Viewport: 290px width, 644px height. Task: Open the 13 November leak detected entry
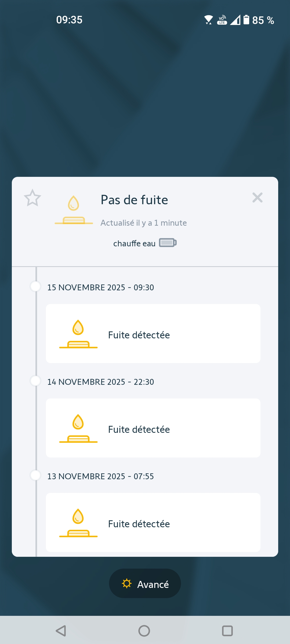153,522
